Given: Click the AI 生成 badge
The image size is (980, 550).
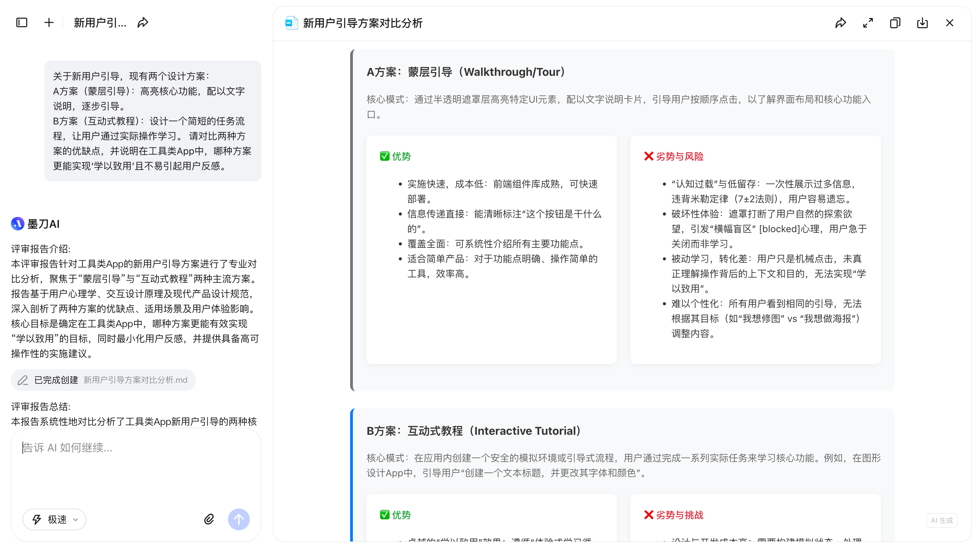Looking at the screenshot, I should coord(942,520).
